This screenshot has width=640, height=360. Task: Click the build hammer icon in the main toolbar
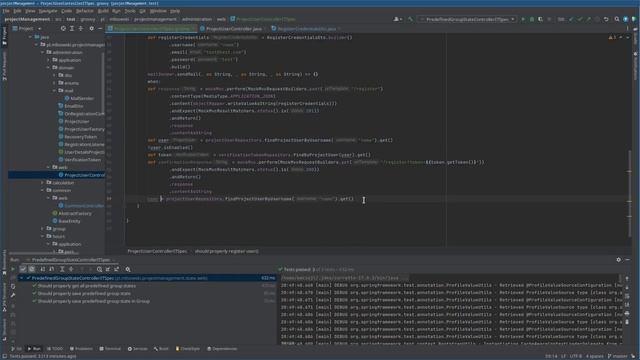point(410,19)
